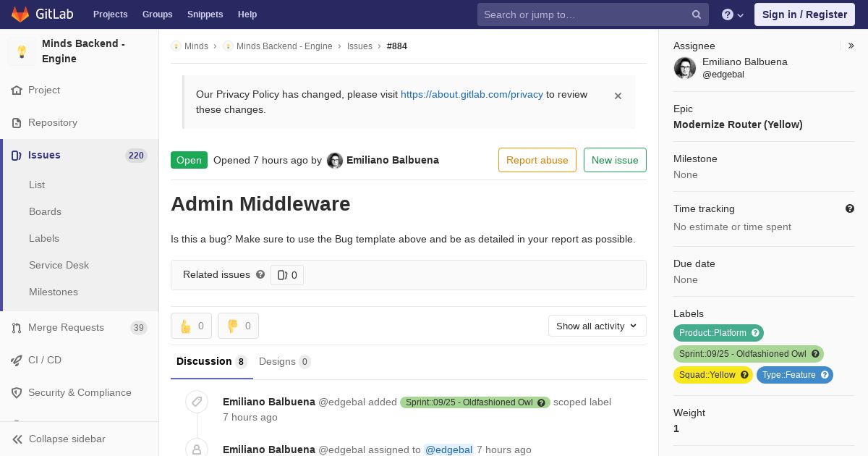Click the Collapse sidebar double-arrow icon
The width and height of the screenshot is (868, 456).
(x=17, y=439)
